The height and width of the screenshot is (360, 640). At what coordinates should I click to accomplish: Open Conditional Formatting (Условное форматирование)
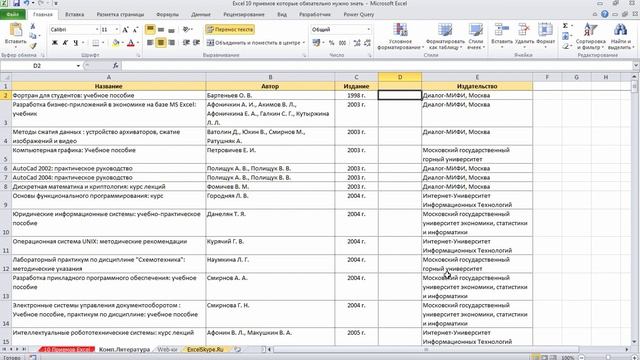coord(400,36)
